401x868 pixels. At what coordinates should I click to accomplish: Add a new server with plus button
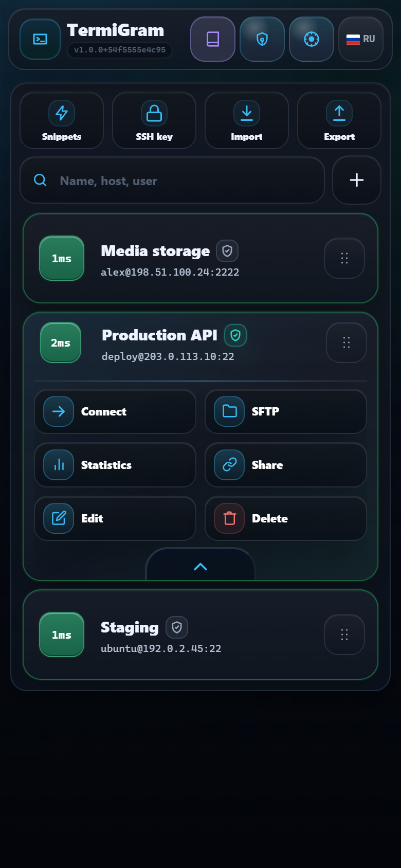(x=357, y=180)
